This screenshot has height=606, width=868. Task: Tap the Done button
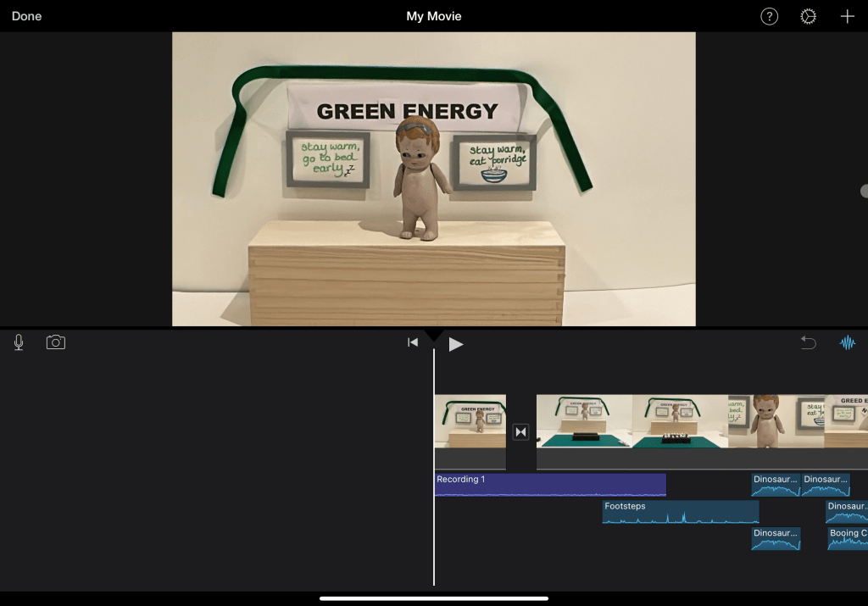point(26,16)
